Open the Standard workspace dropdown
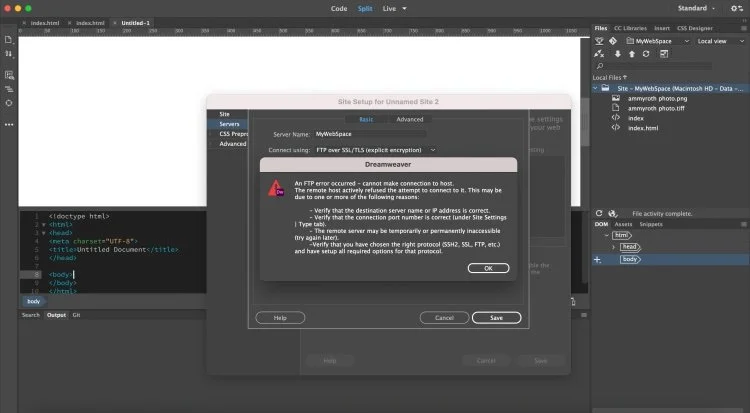This screenshot has width=750, height=413. click(696, 8)
